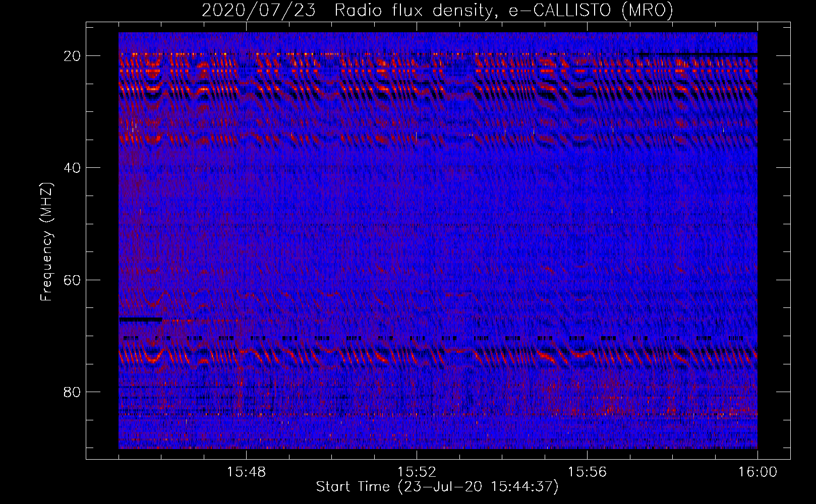The image size is (816, 504).
Task: Click the time tick label "15:52"
Action: point(417,472)
